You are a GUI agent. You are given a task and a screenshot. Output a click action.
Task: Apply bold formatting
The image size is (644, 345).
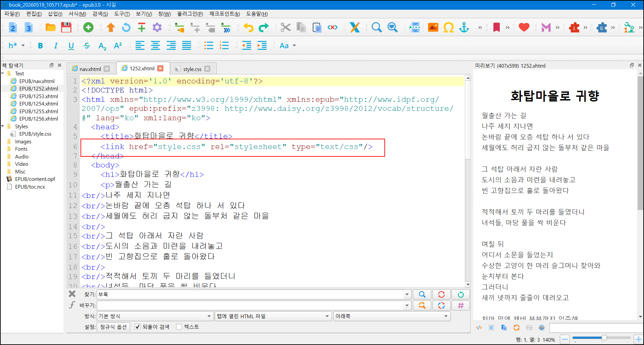(x=40, y=46)
